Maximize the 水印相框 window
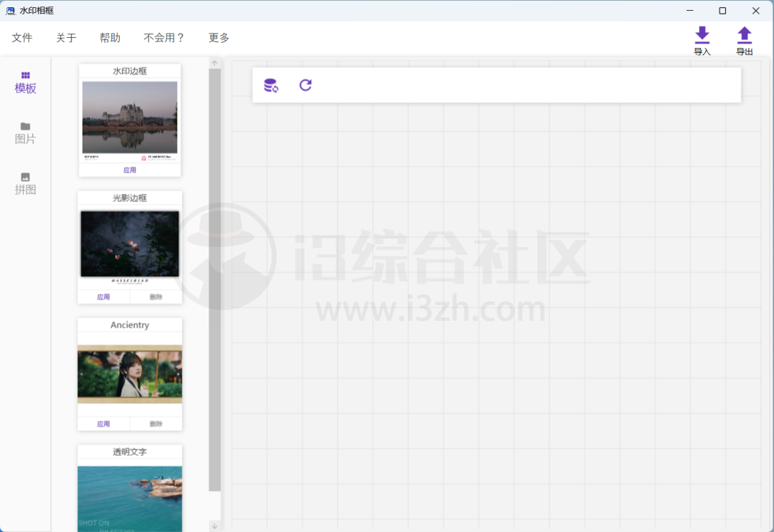The image size is (774, 532). pos(722,10)
